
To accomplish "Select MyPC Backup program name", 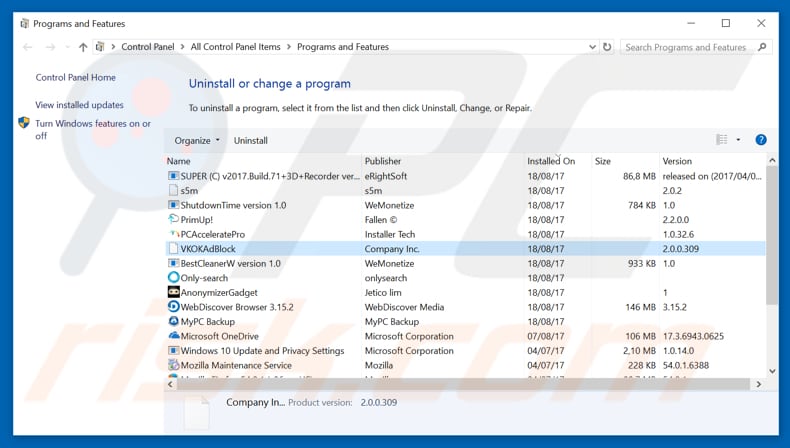I will 208,322.
